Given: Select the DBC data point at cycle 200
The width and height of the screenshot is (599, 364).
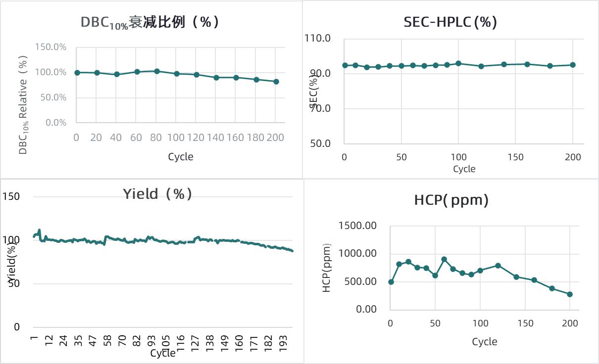Looking at the screenshot, I should click(x=276, y=82).
